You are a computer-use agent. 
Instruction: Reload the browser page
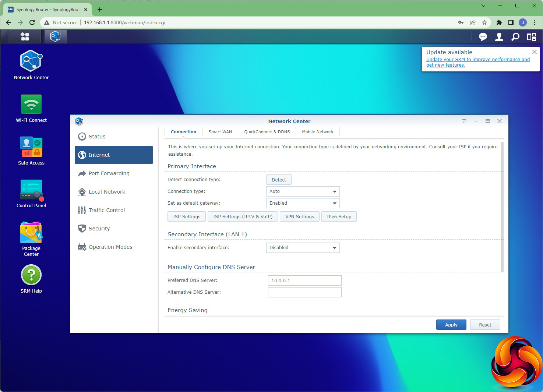click(x=32, y=22)
